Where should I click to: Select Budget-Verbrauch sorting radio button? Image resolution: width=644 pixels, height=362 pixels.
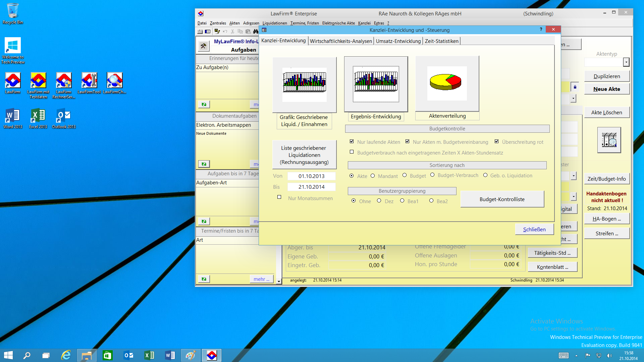[x=432, y=175]
